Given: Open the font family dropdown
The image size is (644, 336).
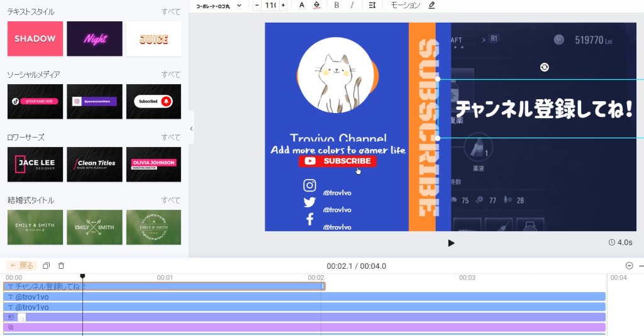Looking at the screenshot, I should pos(218,5).
